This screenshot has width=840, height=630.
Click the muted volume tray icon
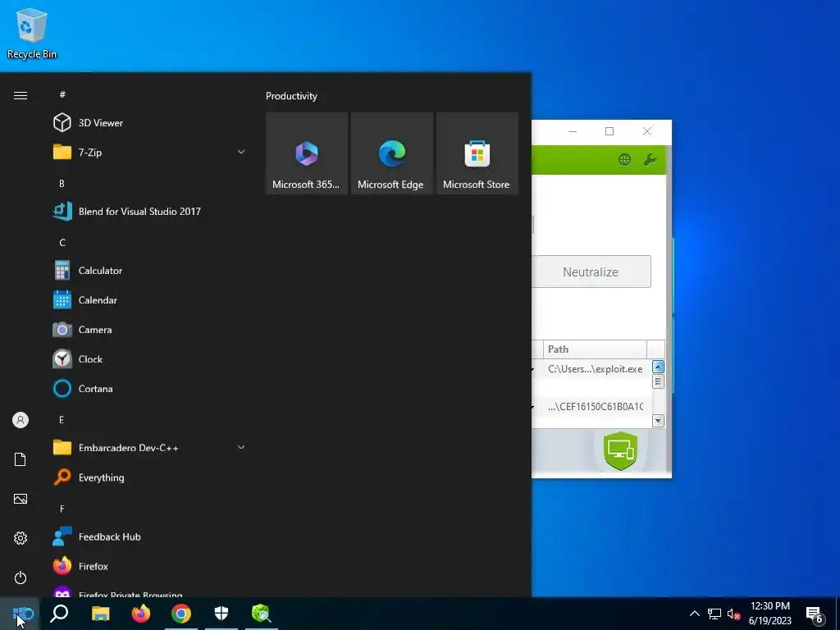(733, 614)
